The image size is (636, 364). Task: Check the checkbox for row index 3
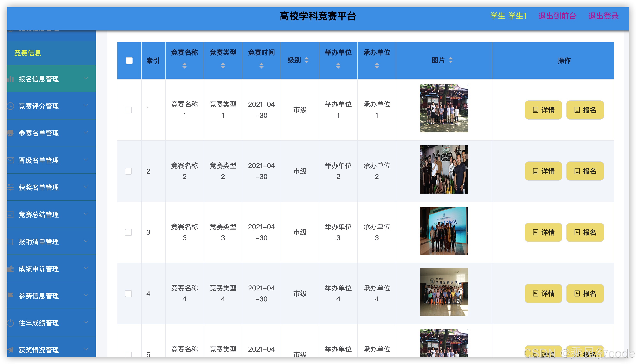[x=128, y=232]
